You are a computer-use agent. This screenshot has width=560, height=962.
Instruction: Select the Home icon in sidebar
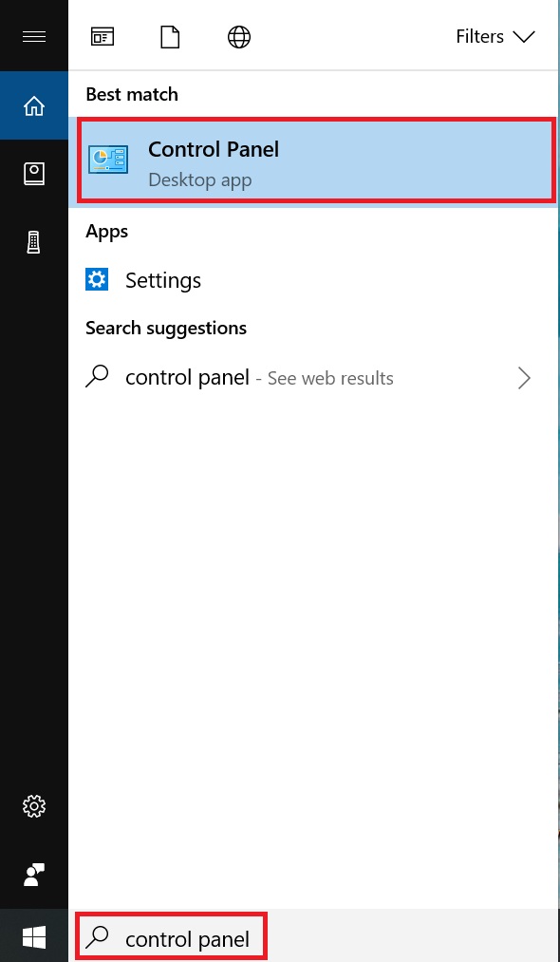[34, 105]
